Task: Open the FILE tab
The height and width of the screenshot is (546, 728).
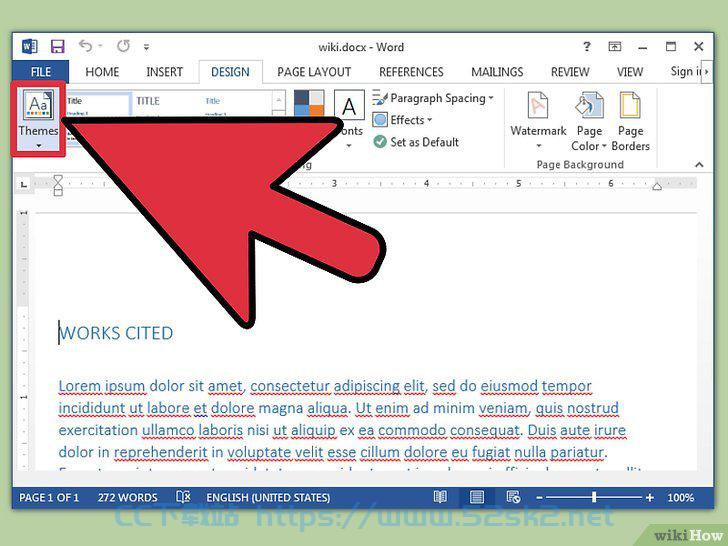Action: click(41, 72)
